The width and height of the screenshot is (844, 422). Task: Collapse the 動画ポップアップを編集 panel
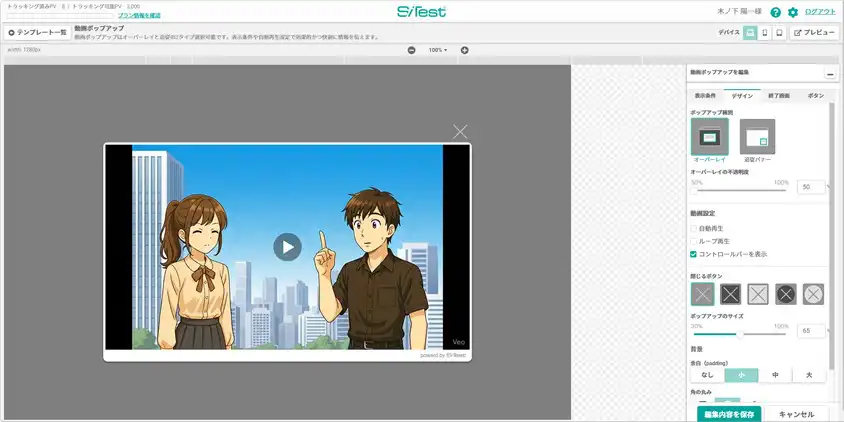pos(830,74)
